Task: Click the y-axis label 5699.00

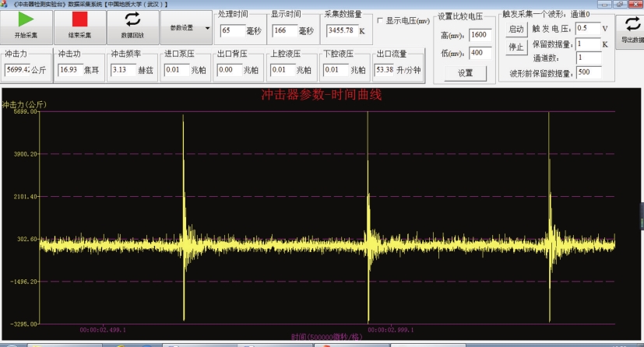Action: [x=26, y=111]
